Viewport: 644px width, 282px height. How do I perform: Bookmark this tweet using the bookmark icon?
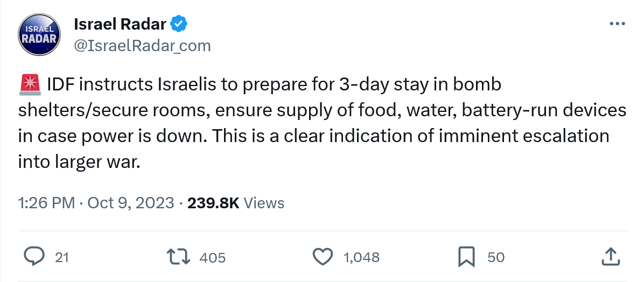coord(466,257)
